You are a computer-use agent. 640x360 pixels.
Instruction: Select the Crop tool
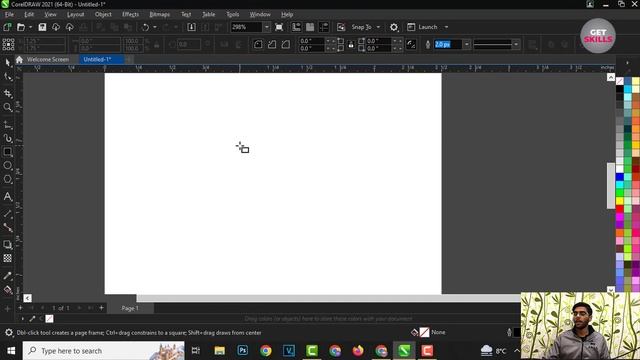pos(8,93)
